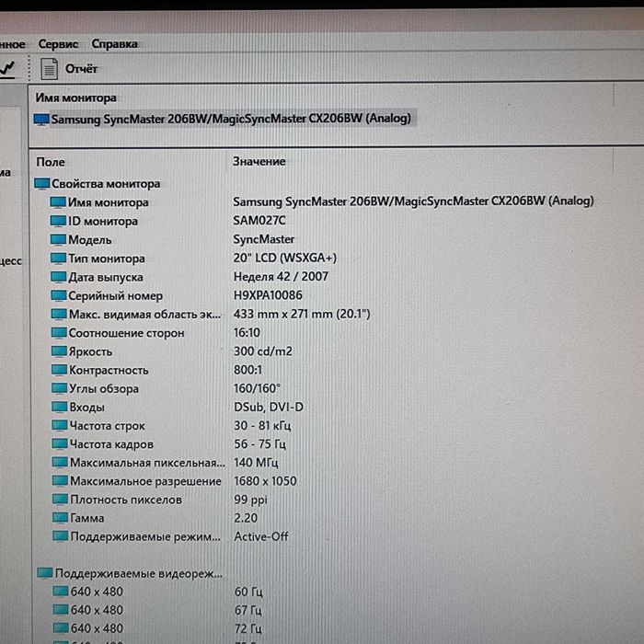Select the Поддерживаемые видеореж... group row
644x644 pixels.
(131, 573)
